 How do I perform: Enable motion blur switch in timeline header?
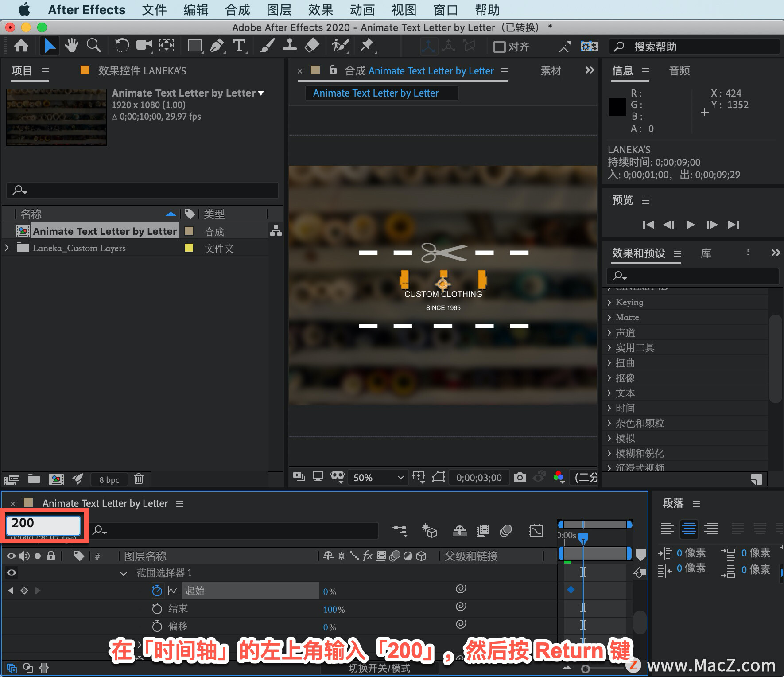click(506, 530)
